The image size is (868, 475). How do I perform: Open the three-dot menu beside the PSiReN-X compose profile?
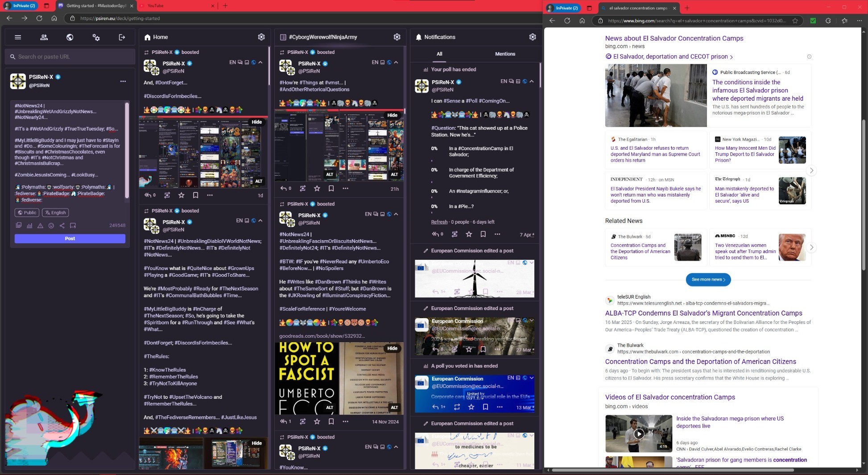pyautogui.click(x=123, y=81)
